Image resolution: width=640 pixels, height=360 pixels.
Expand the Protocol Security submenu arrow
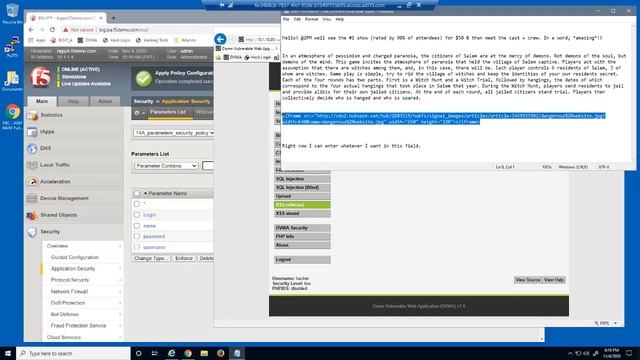pyautogui.click(x=120, y=280)
